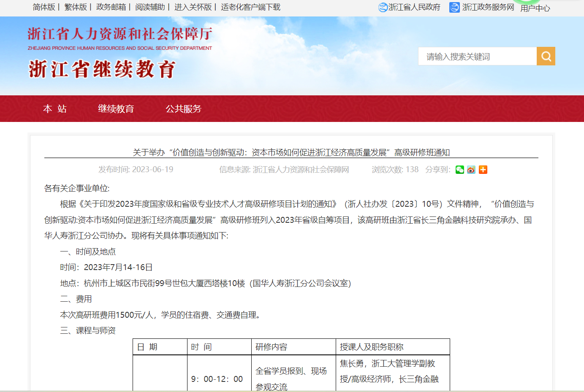Image resolution: width=584 pixels, height=392 pixels.
Task: Open more share options plus icon
Action: (x=483, y=170)
